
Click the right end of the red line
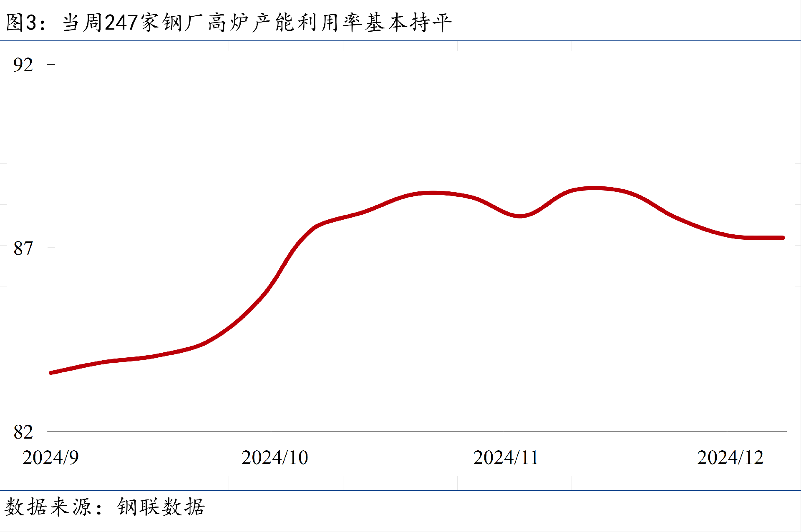[782, 238]
